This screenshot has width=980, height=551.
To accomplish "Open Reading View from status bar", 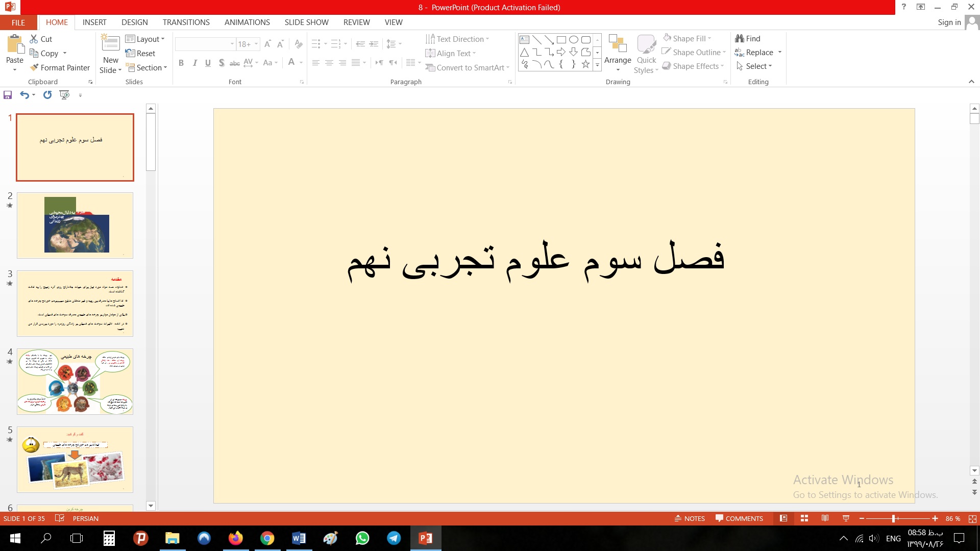I will 825,518.
